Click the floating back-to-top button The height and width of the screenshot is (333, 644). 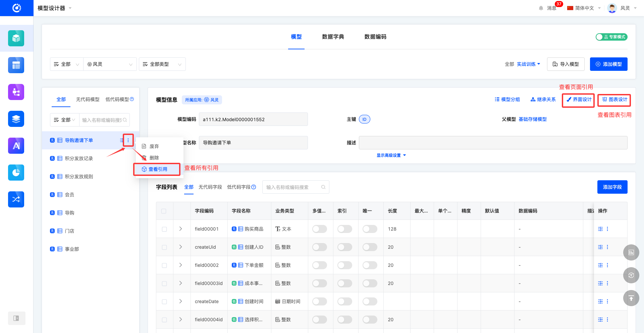(x=631, y=298)
